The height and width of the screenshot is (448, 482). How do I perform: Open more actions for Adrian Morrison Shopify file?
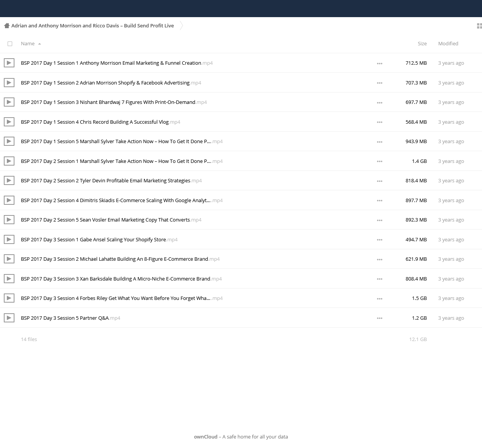tap(380, 83)
